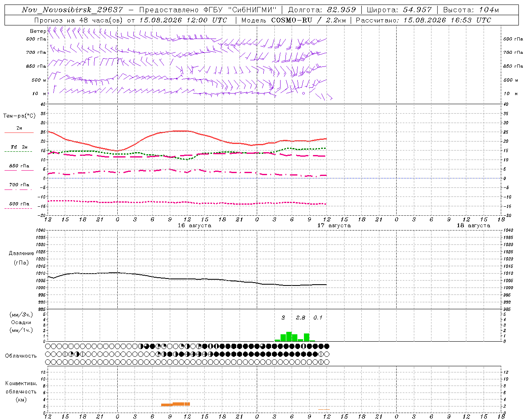The image size is (525, 420).
Task: Click the precipitation total value 0.1
Action: [x=318, y=317]
